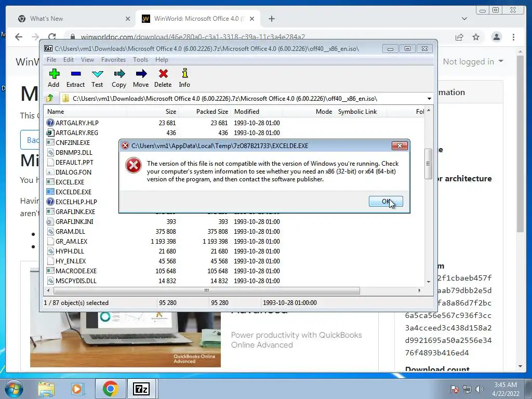Open the Help menu in 7-Zip

pyautogui.click(x=162, y=60)
